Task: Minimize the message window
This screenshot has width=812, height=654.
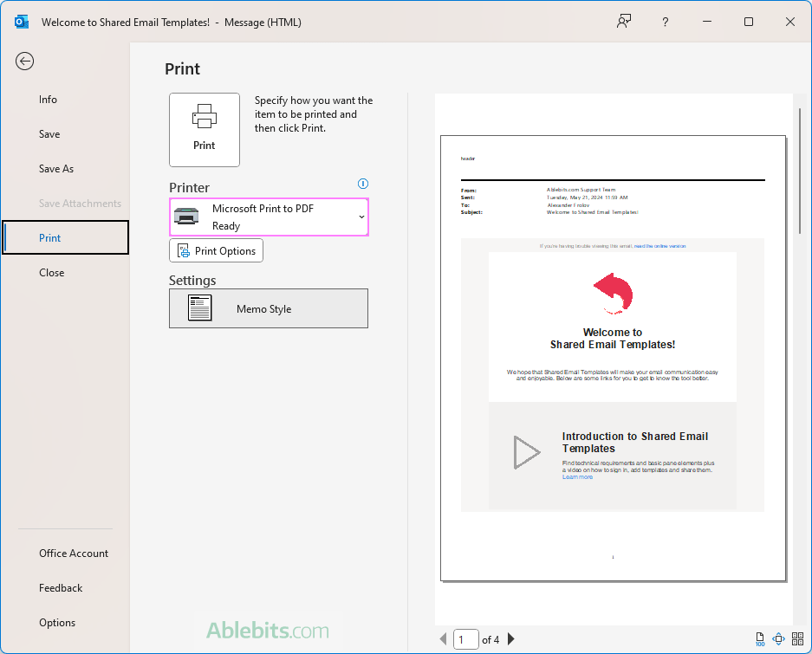Action: point(707,22)
